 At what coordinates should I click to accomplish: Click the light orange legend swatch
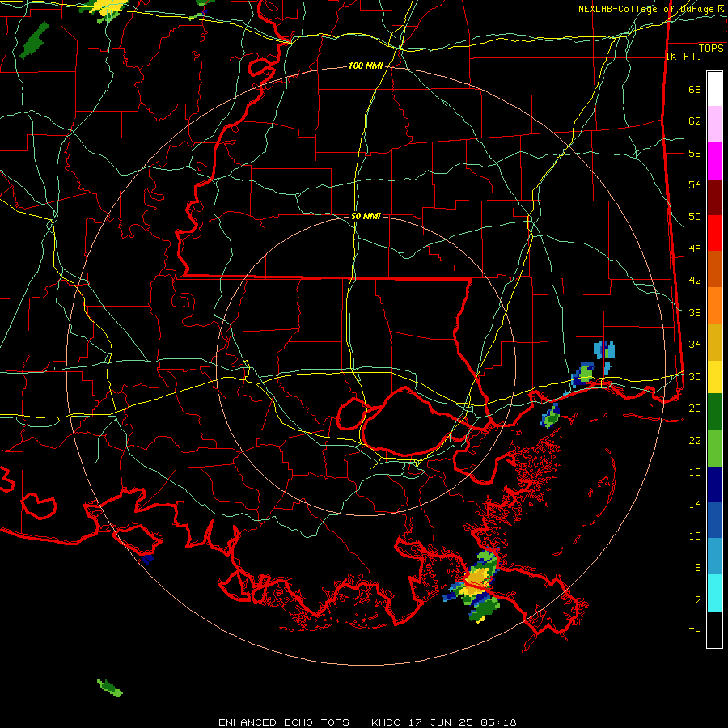(x=714, y=306)
